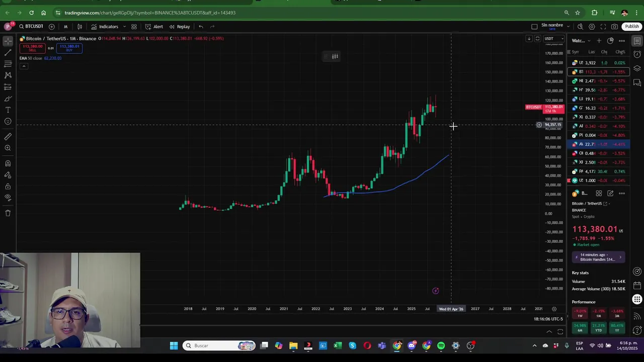Open the Alert menu item
This screenshot has height=362, width=644.
154,27
